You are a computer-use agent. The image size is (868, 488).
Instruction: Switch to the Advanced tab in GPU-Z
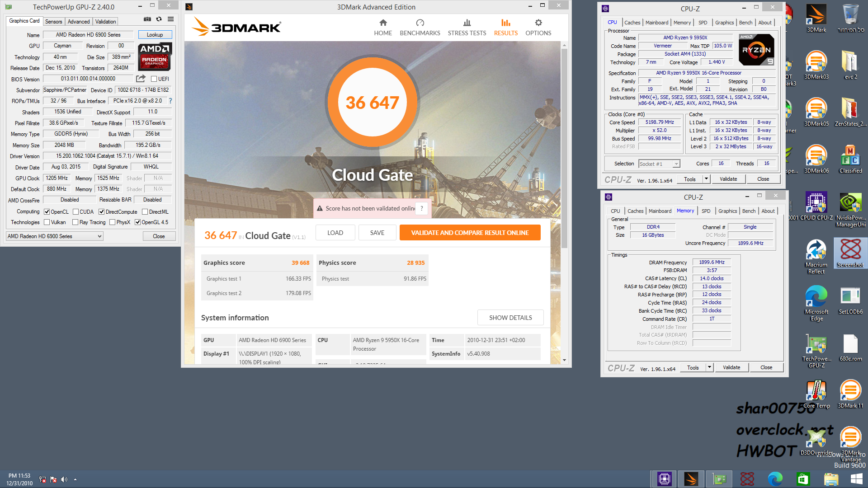tap(79, 21)
